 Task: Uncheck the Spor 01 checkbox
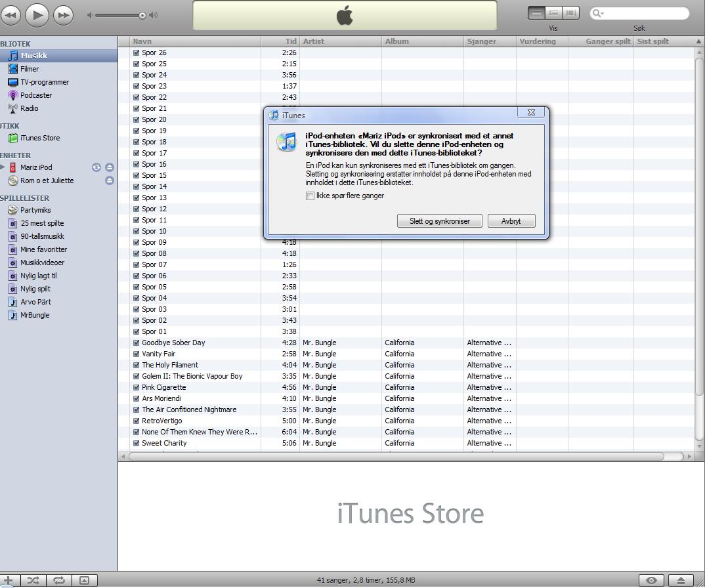pyautogui.click(x=137, y=331)
